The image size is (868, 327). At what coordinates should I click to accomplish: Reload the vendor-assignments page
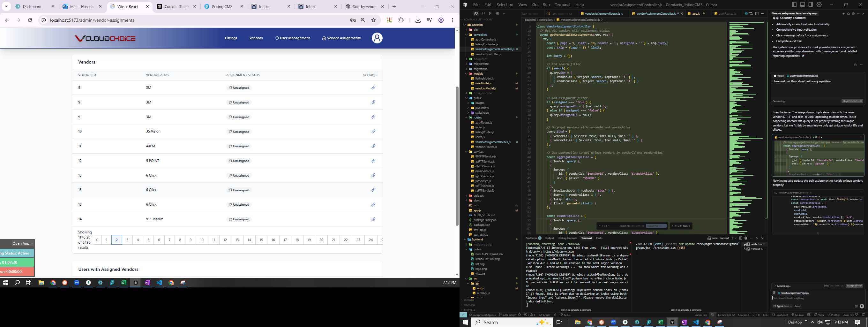[30, 20]
